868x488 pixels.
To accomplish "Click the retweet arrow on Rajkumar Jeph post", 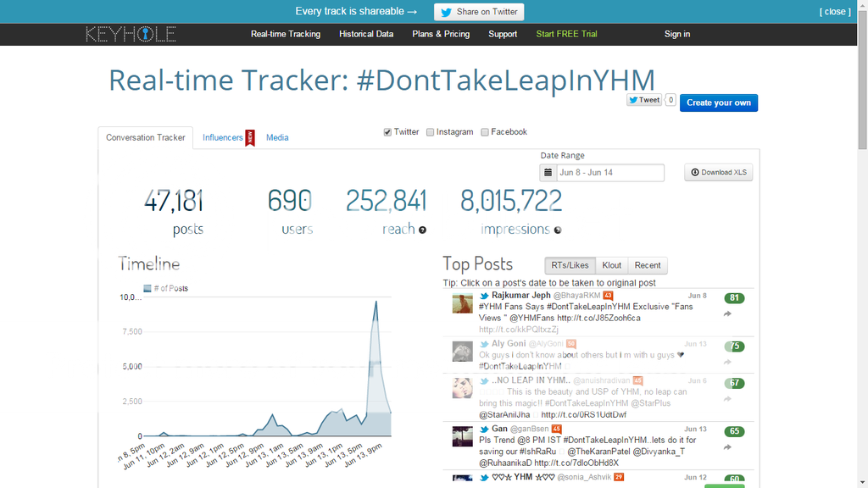I will pos(727,313).
